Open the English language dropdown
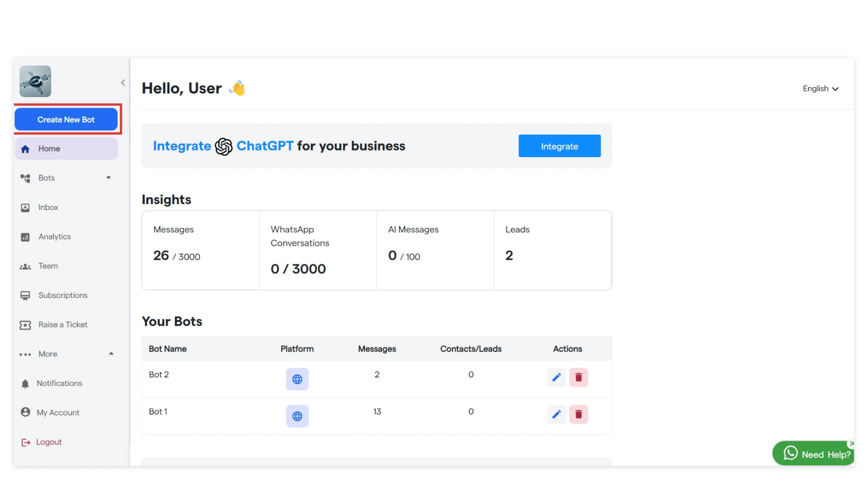868x502 pixels. click(821, 88)
